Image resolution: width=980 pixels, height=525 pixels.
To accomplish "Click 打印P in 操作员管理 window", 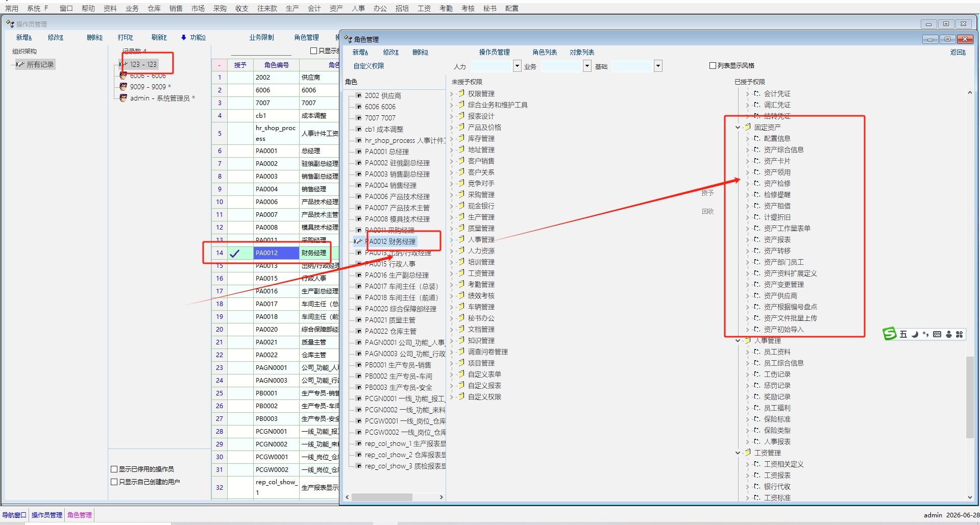I will point(125,37).
